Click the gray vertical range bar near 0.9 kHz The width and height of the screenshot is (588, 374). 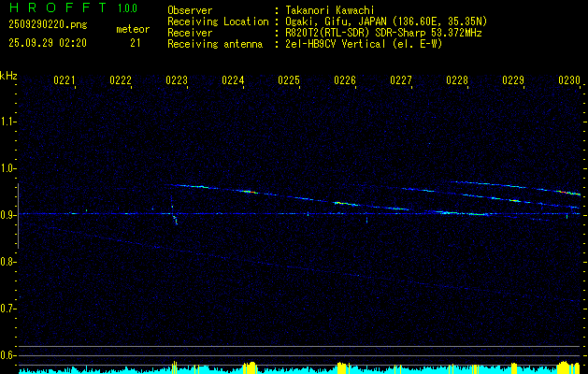(x=18, y=216)
